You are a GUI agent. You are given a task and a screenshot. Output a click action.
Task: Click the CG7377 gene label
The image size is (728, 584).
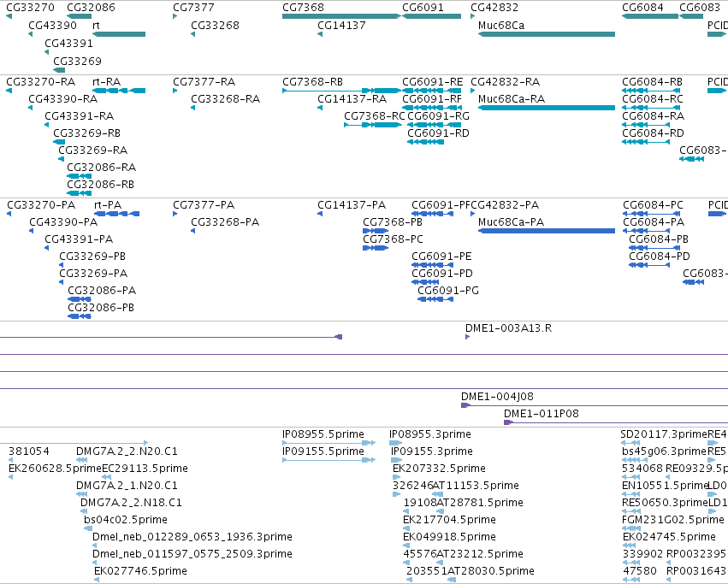(193, 8)
